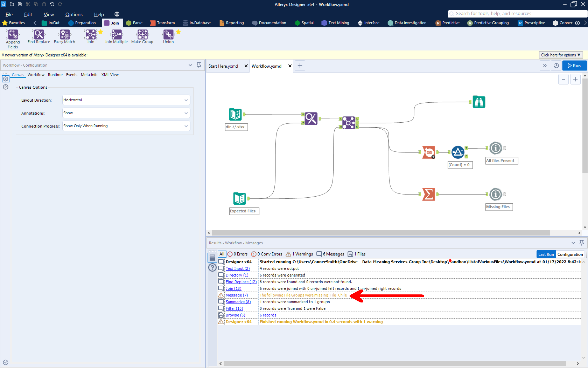Open the Message (7) link in results
Viewport: 588px width, 368px height.
pos(237,295)
